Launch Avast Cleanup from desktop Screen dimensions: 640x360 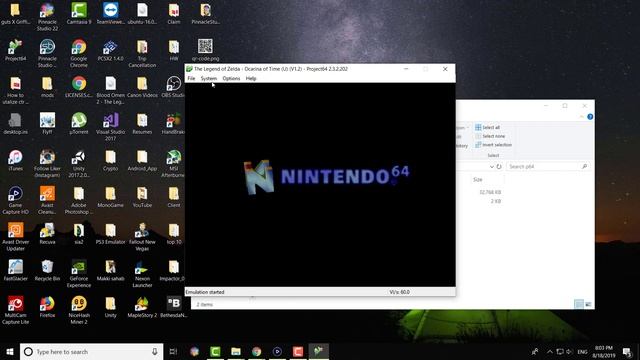[47, 200]
